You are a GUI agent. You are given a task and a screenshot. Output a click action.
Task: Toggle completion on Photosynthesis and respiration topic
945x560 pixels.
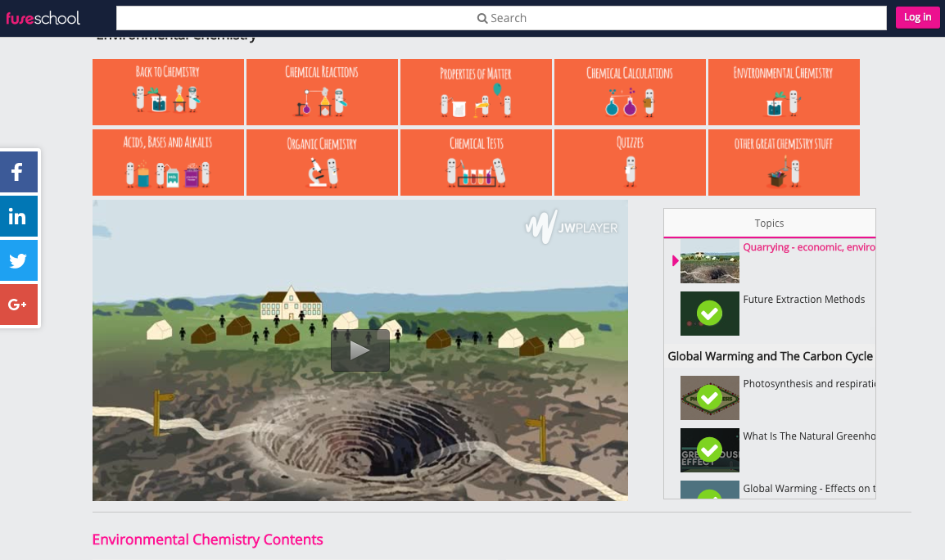pyautogui.click(x=709, y=398)
